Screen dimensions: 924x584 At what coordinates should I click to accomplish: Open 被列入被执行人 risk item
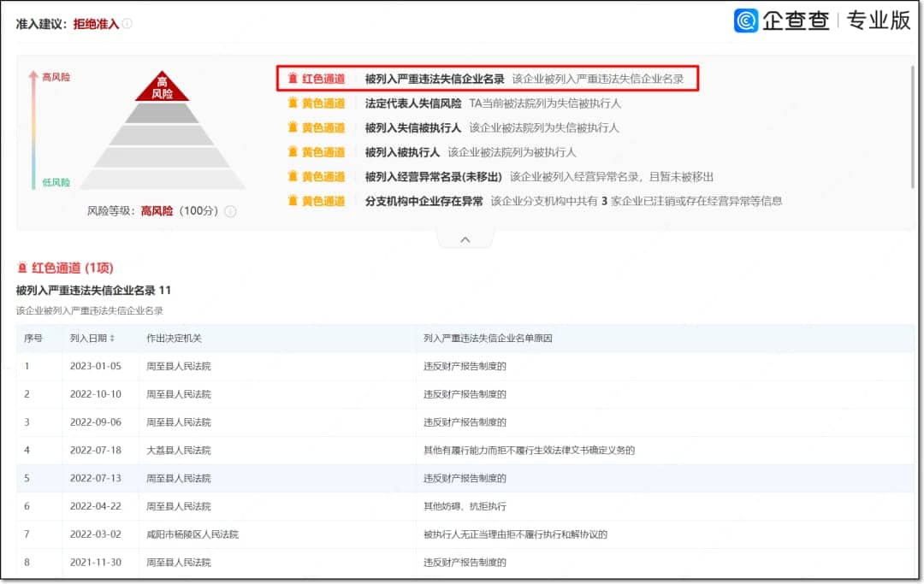pos(402,152)
